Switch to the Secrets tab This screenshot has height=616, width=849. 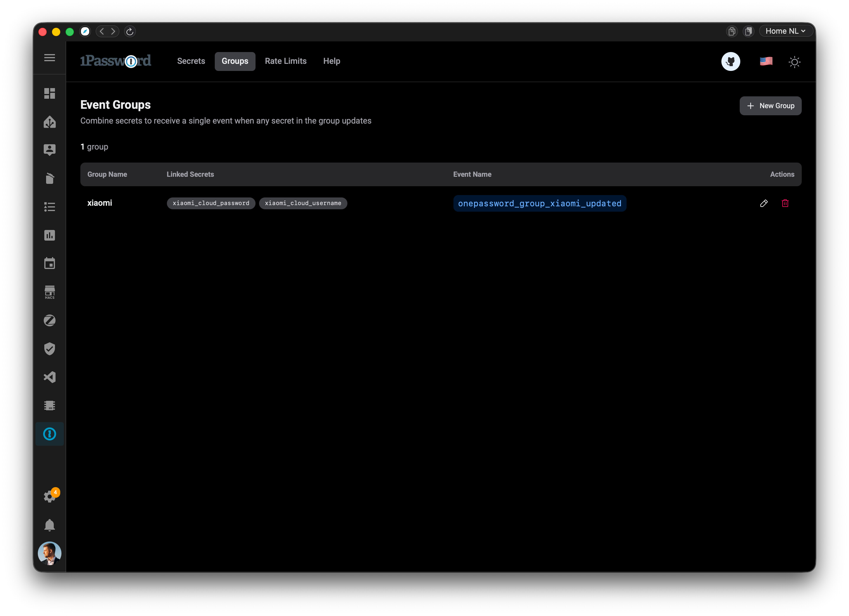[x=191, y=61]
